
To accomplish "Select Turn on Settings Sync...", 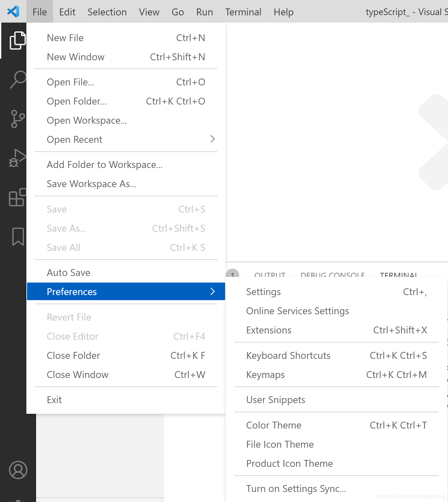I will (x=337, y=489).
